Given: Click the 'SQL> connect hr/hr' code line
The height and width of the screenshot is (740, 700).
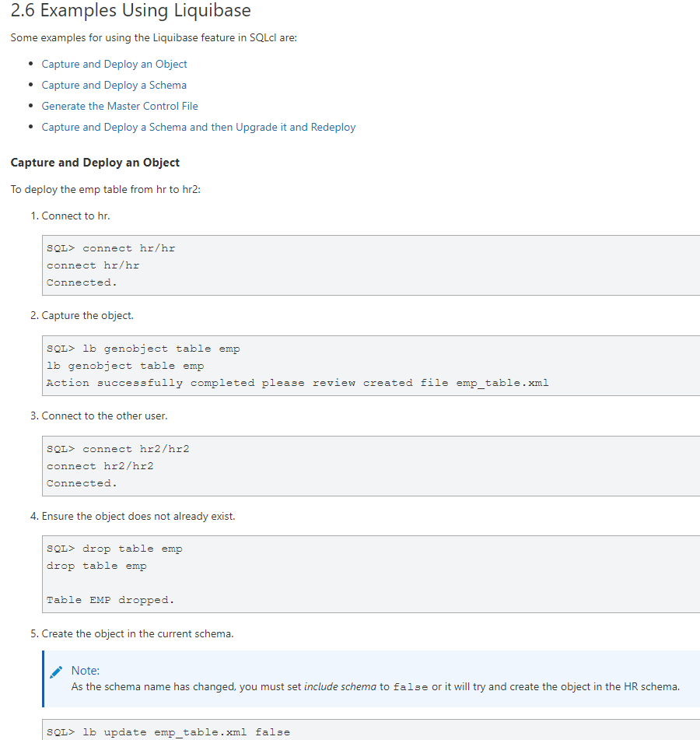Looking at the screenshot, I should [111, 248].
